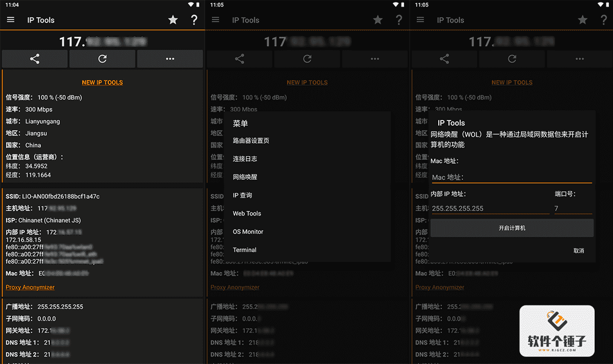Tap three-dots icon in right screen
Image resolution: width=613 pixels, height=364 pixels.
(580, 59)
